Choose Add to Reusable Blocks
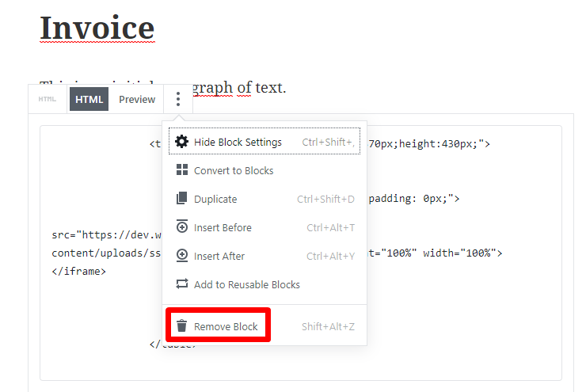 247,285
